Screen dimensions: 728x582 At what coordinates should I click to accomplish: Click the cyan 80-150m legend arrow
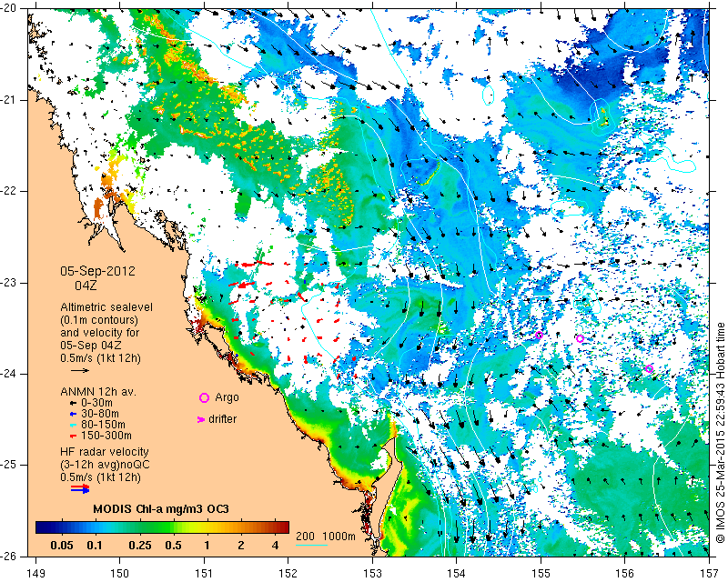[73, 425]
